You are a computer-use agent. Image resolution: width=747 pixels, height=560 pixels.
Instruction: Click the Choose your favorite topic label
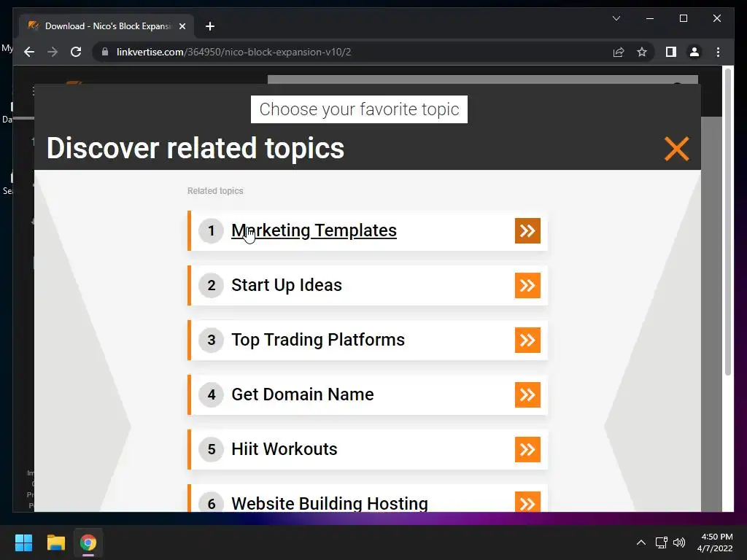coord(359,109)
